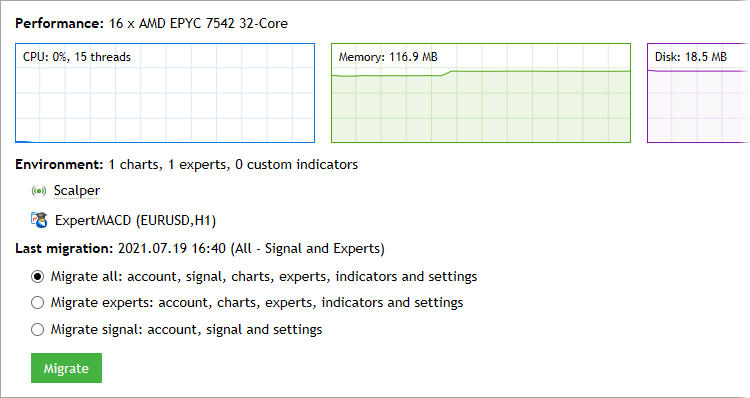Click the CPU: 0%, 15 threads label
This screenshot has width=750, height=398.
(x=77, y=57)
